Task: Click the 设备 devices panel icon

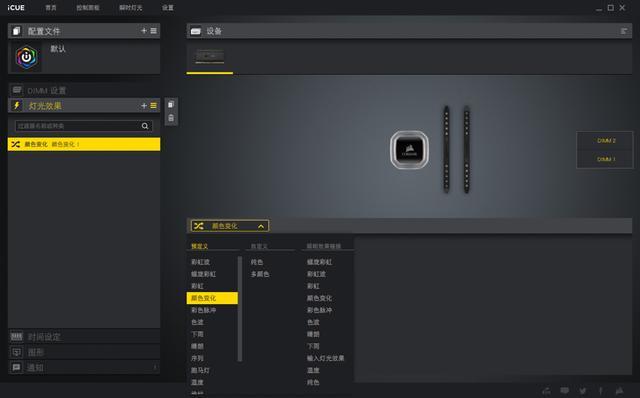Action: (196, 31)
